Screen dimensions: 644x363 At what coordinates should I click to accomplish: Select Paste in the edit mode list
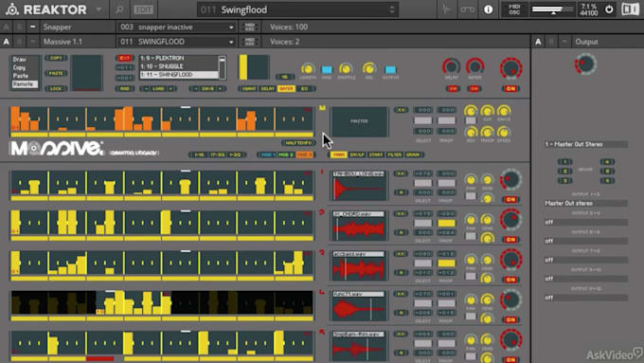point(20,76)
